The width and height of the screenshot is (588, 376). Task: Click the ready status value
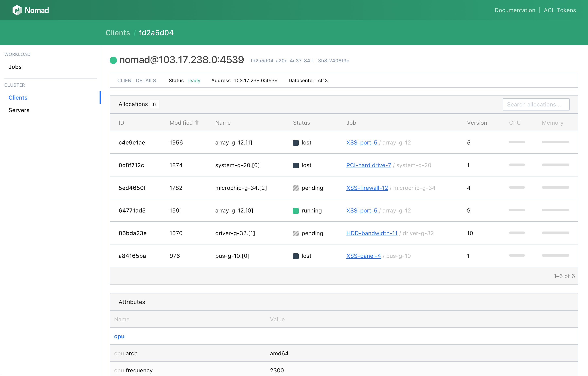194,81
